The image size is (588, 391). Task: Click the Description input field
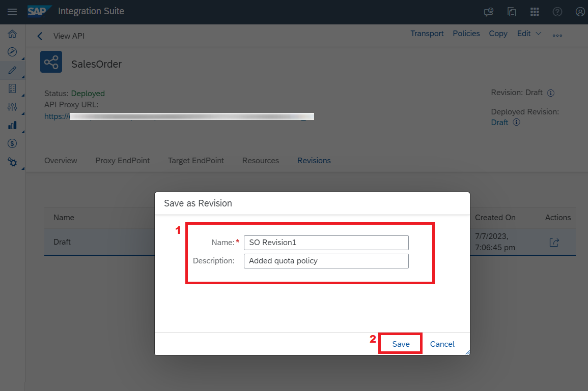326,261
